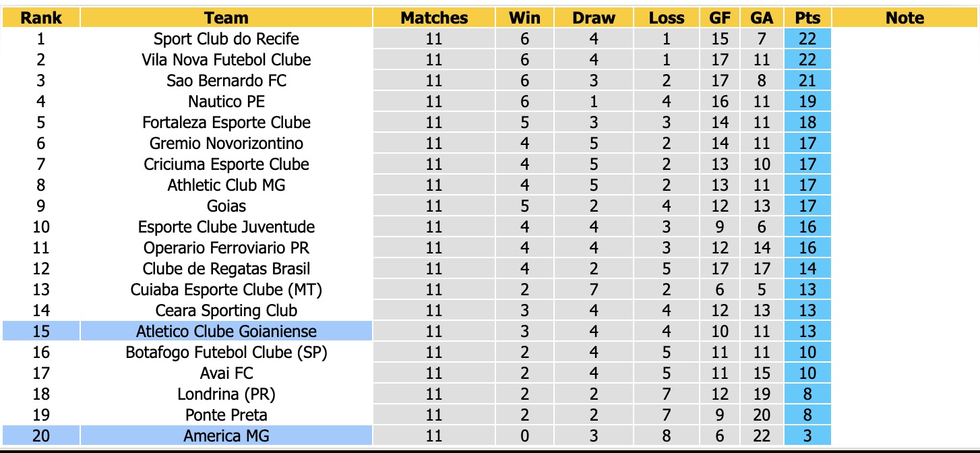Select Ponte Preta team name
Viewport: 980px width, 453px height.
(x=226, y=415)
